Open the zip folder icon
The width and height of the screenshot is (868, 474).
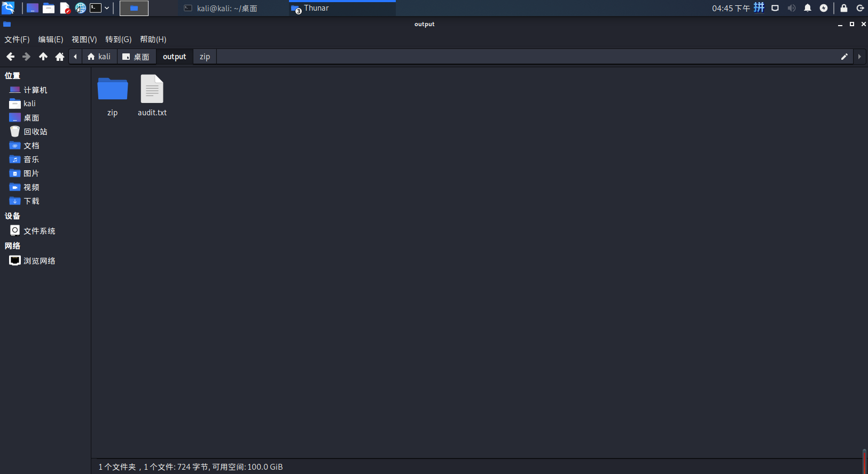coord(112,89)
